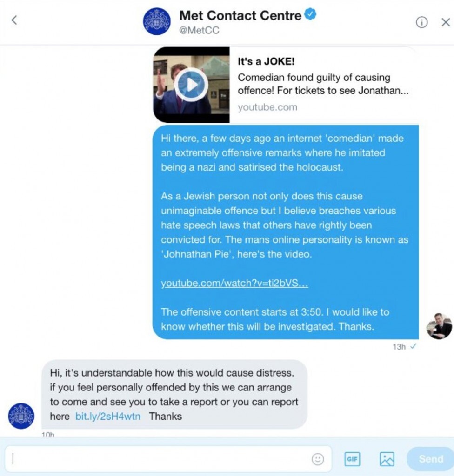Go back using the left chevron arrow

[14, 20]
